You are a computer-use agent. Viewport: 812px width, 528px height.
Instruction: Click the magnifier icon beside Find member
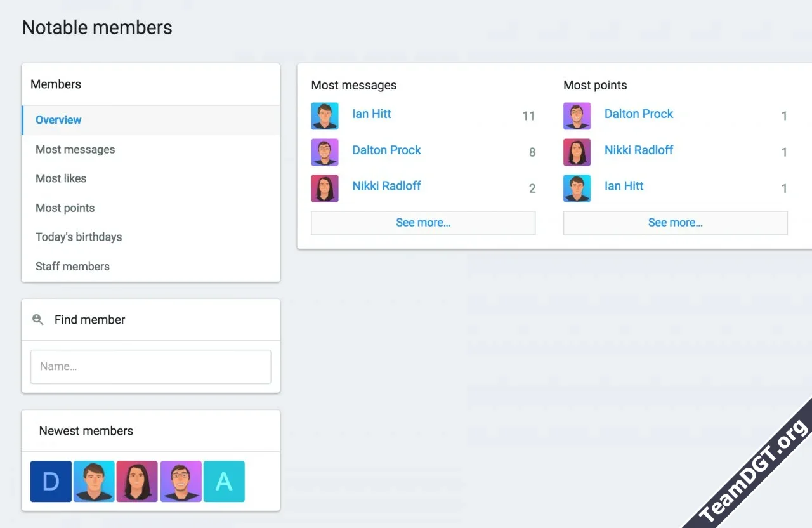[38, 320]
